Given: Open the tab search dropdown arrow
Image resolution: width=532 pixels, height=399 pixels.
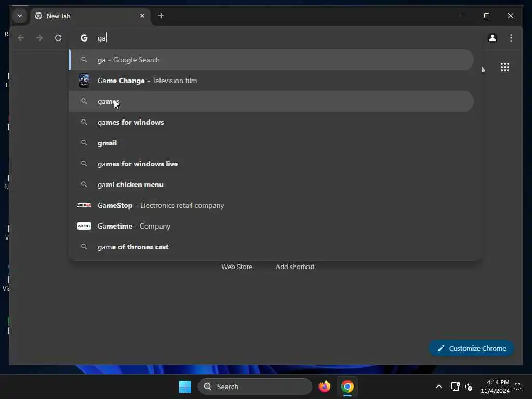Looking at the screenshot, I should 20,16.
